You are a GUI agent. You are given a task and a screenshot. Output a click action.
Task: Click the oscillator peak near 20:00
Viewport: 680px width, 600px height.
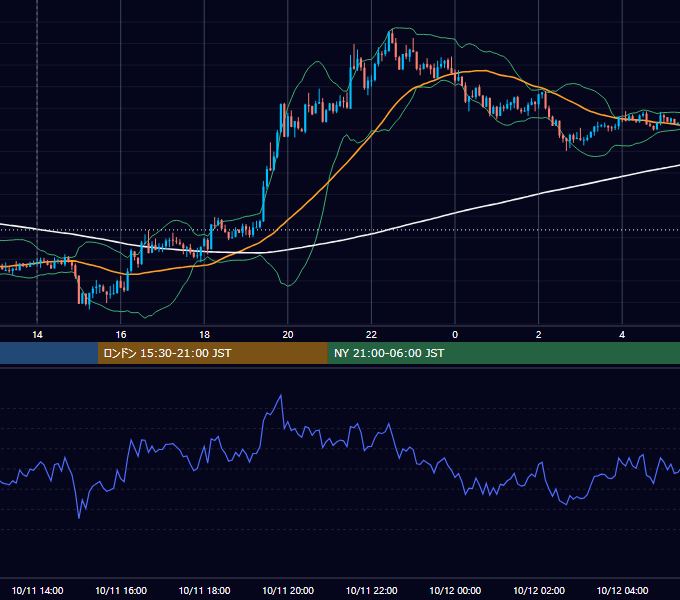pyautogui.click(x=281, y=395)
